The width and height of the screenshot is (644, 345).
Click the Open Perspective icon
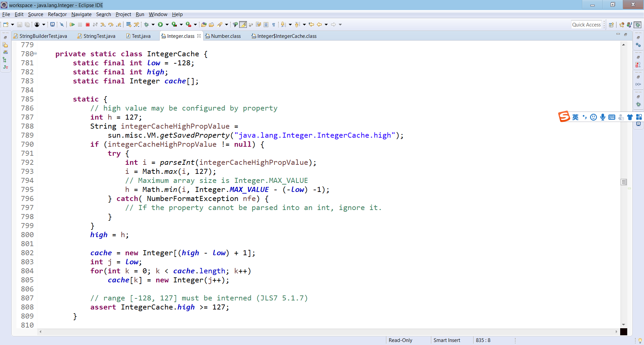click(x=611, y=25)
